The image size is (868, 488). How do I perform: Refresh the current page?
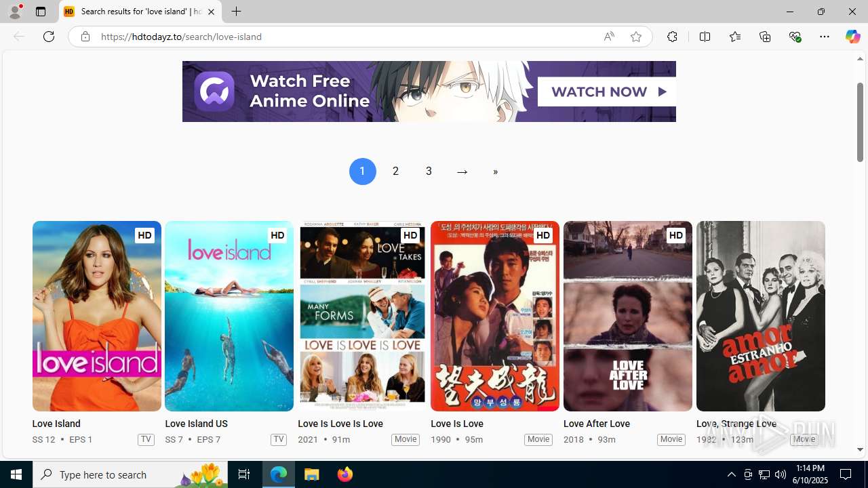coord(49,37)
